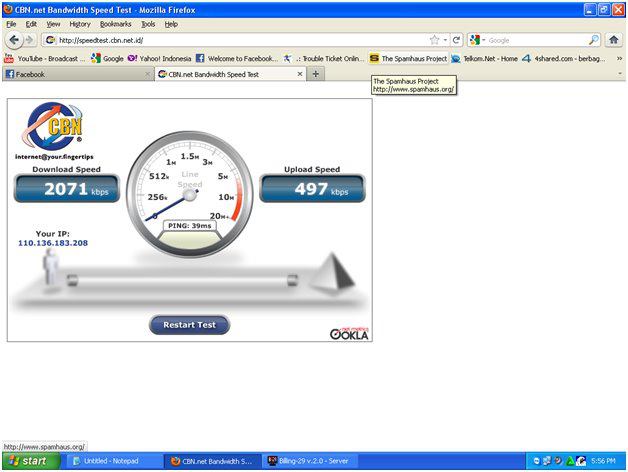Click the bookmark star in the address bar
Image resolution: width=628 pixels, height=472 pixels.
click(434, 40)
